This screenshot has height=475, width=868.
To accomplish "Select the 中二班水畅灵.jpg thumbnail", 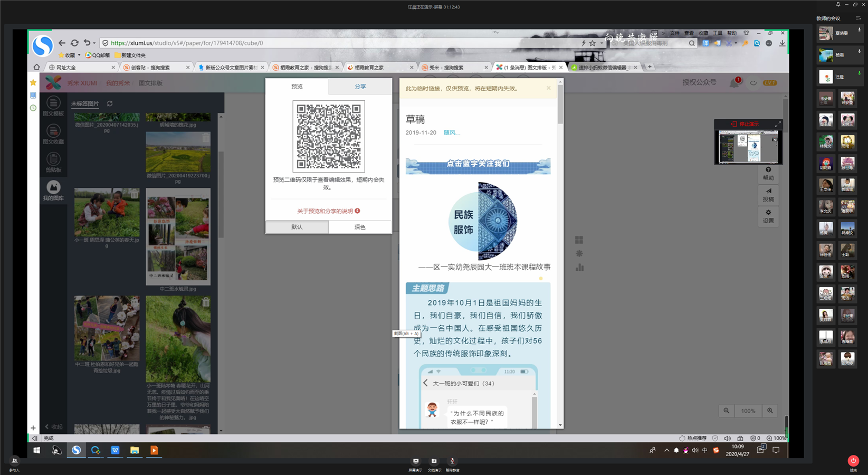I will (x=178, y=236).
